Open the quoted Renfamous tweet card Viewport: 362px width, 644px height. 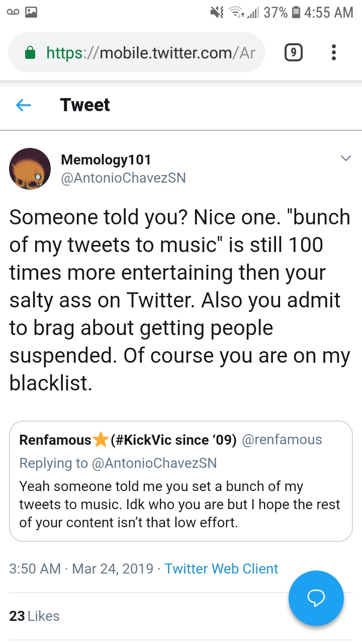[x=181, y=481]
